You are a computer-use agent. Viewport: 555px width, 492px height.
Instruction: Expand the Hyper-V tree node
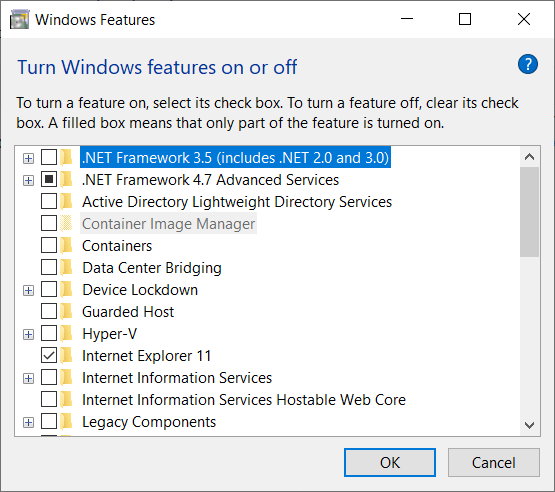[x=28, y=334]
